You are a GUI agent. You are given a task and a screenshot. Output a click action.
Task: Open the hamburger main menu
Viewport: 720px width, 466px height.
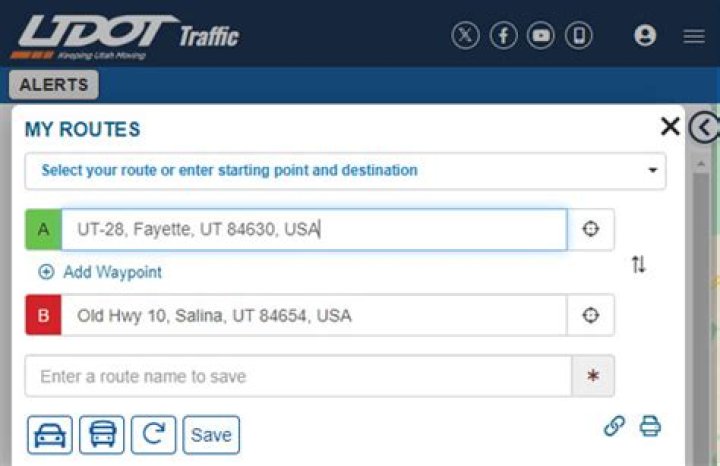(x=694, y=36)
